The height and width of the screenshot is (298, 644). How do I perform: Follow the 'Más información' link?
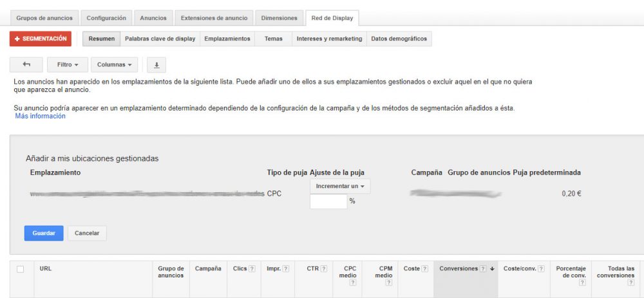[x=40, y=116]
